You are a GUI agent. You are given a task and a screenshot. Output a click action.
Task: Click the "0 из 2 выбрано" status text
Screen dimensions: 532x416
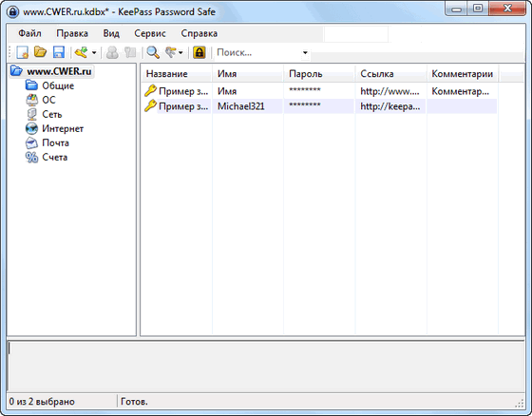coord(42,402)
